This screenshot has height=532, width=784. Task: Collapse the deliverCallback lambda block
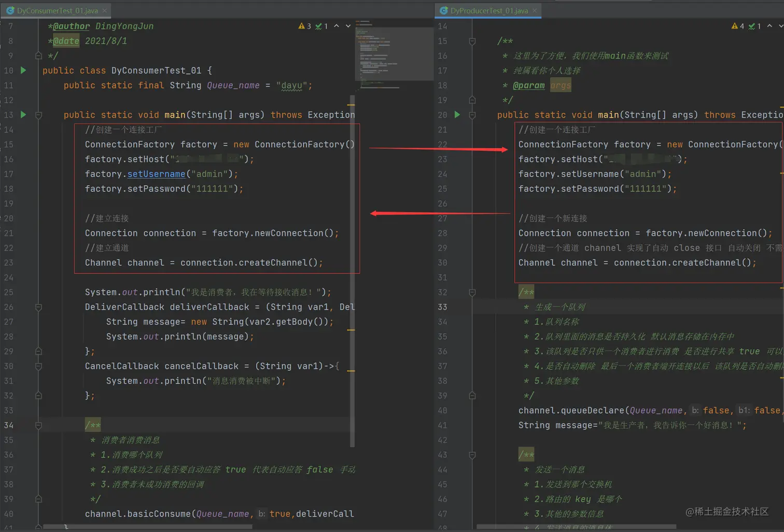pos(38,307)
